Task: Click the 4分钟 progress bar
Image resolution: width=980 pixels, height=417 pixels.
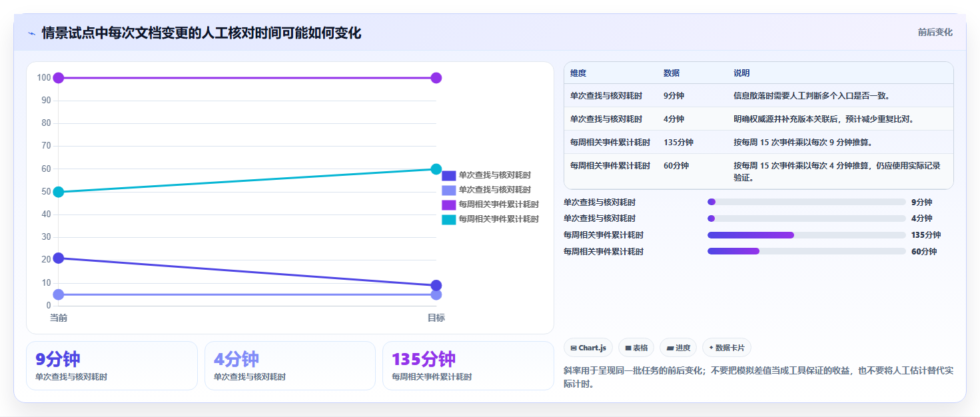Action: click(806, 218)
